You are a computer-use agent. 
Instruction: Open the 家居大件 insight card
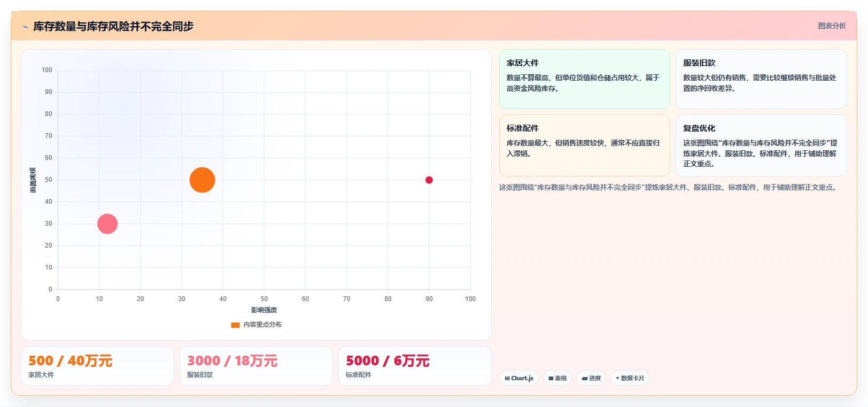click(x=584, y=79)
